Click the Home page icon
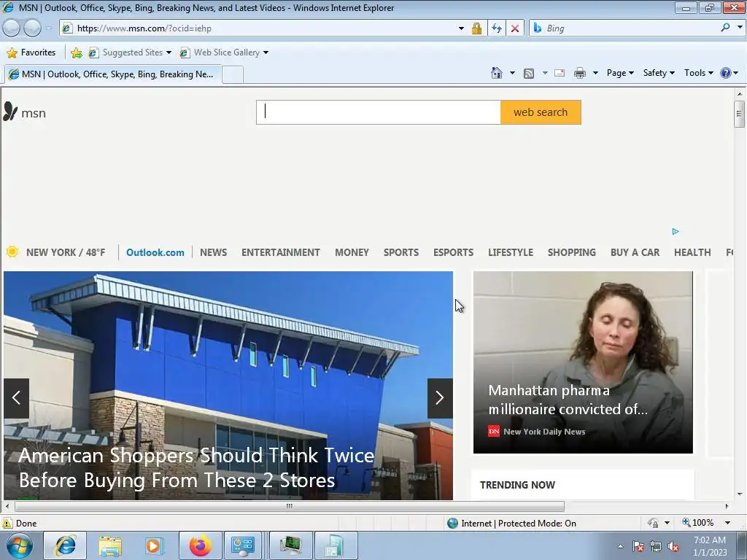This screenshot has height=560, width=747. (x=496, y=73)
